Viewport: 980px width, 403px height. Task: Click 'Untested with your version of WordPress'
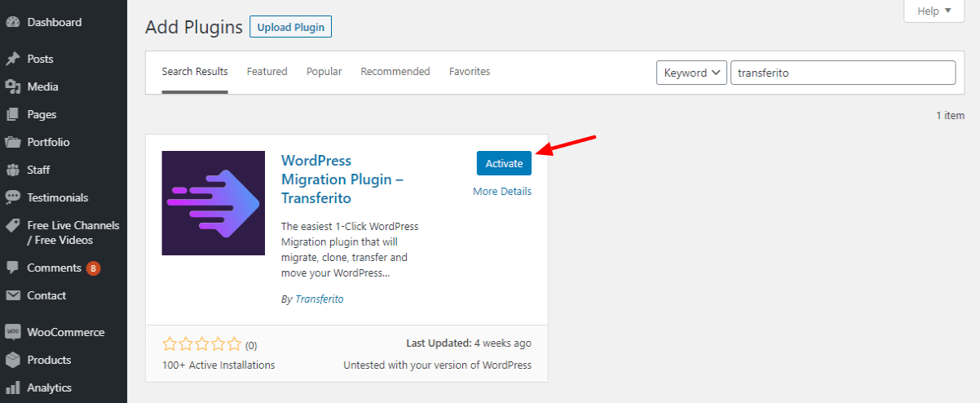(x=438, y=365)
